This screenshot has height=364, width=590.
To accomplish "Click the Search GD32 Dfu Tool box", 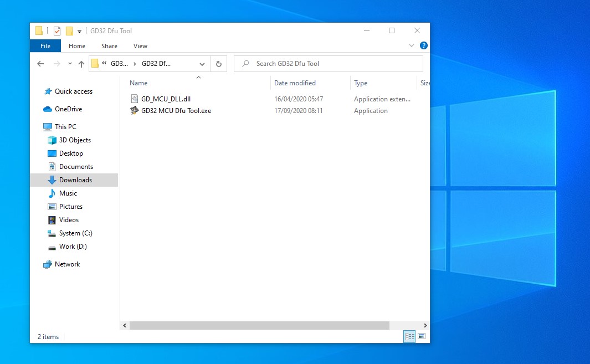I will (329, 64).
